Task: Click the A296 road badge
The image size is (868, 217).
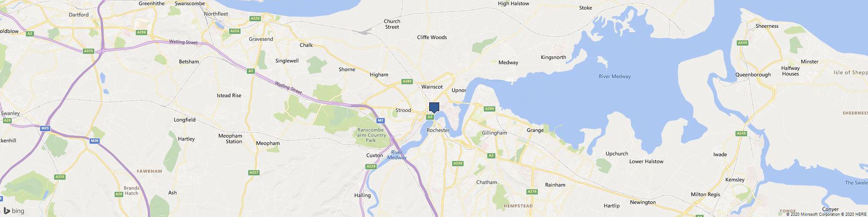Action: 141,32
